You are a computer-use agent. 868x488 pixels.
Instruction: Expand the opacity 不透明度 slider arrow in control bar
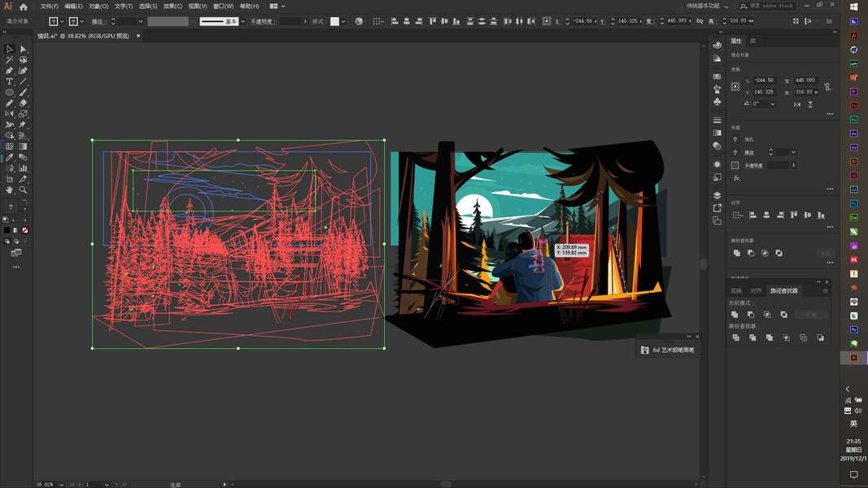tap(305, 22)
